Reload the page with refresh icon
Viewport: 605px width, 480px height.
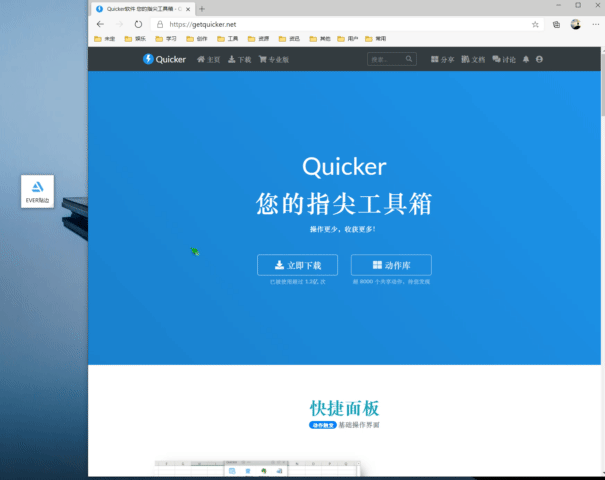(138, 24)
